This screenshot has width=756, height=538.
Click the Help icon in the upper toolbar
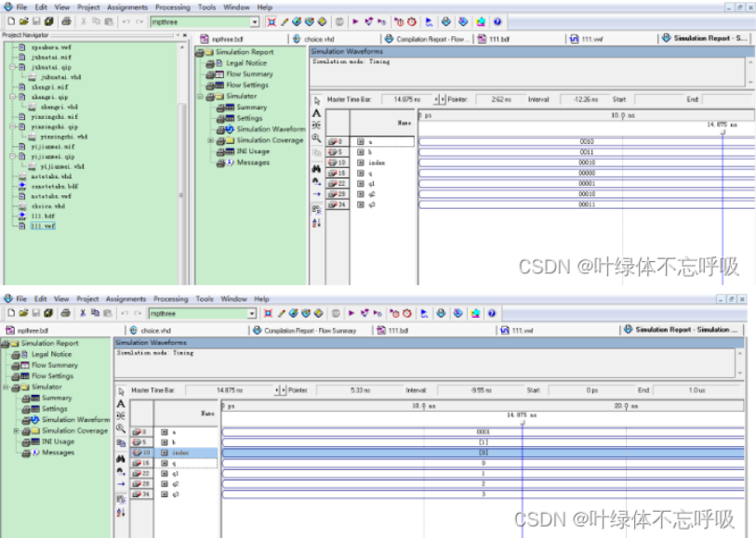click(x=497, y=21)
